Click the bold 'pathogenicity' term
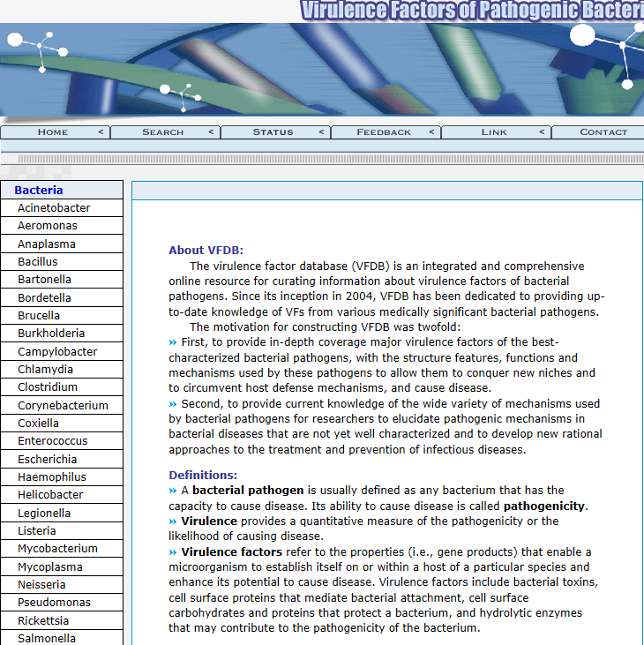The image size is (644, 645). 544,506
